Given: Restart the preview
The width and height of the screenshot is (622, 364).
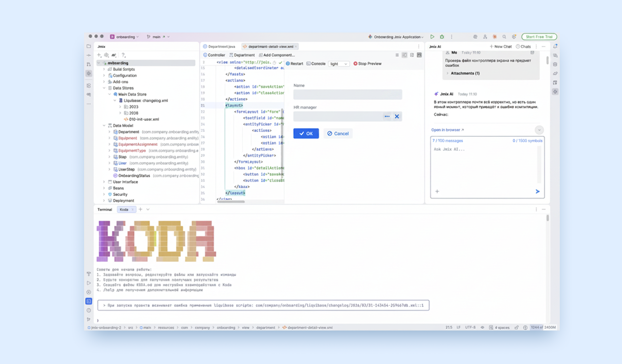Looking at the screenshot, I should (x=294, y=64).
